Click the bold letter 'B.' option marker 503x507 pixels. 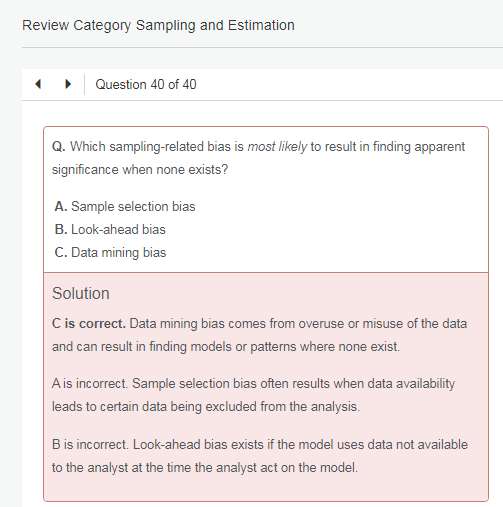pos(61,230)
